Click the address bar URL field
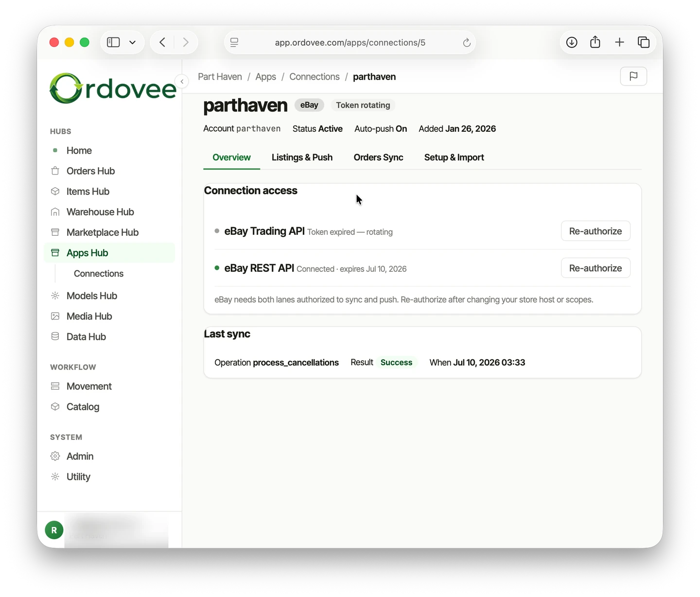The height and width of the screenshot is (597, 700). pos(350,43)
